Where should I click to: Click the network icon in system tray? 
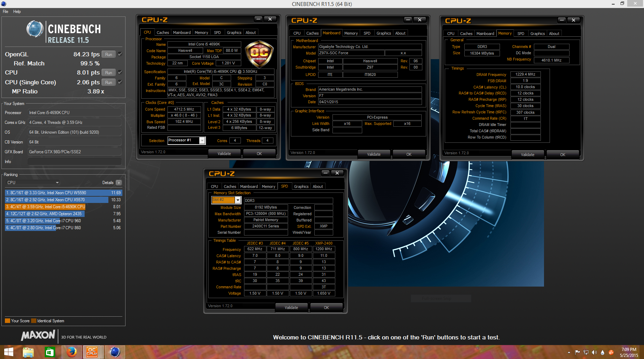(x=586, y=352)
